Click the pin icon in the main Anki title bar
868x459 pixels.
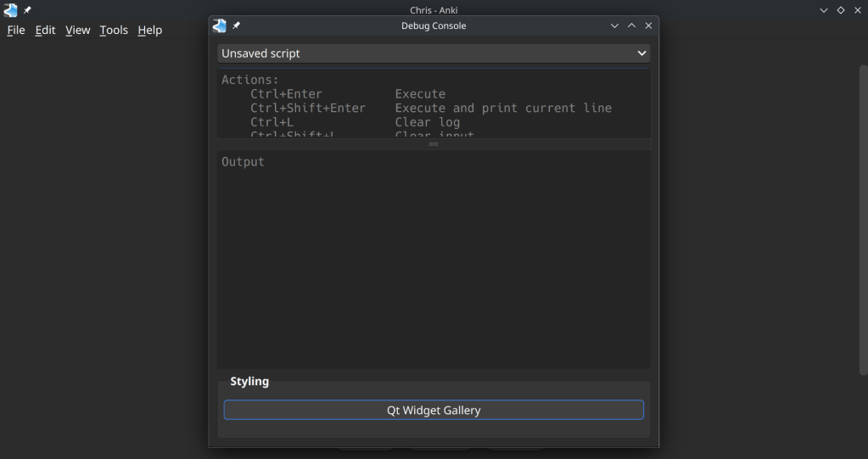click(x=27, y=10)
